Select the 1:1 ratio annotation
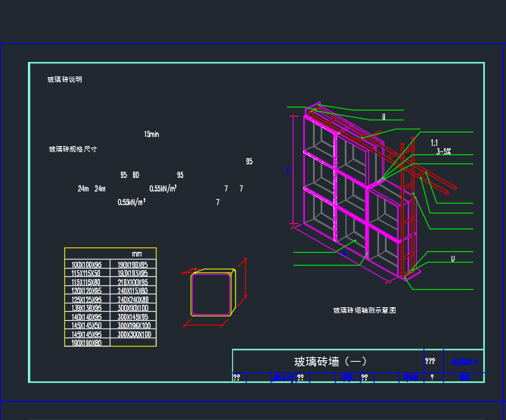The width and height of the screenshot is (506, 420). point(434,143)
